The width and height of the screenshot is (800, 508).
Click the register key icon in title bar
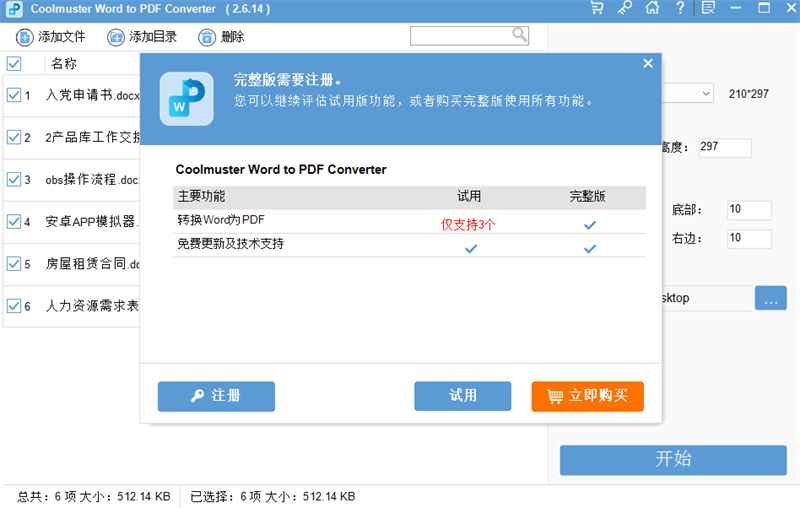tap(624, 8)
